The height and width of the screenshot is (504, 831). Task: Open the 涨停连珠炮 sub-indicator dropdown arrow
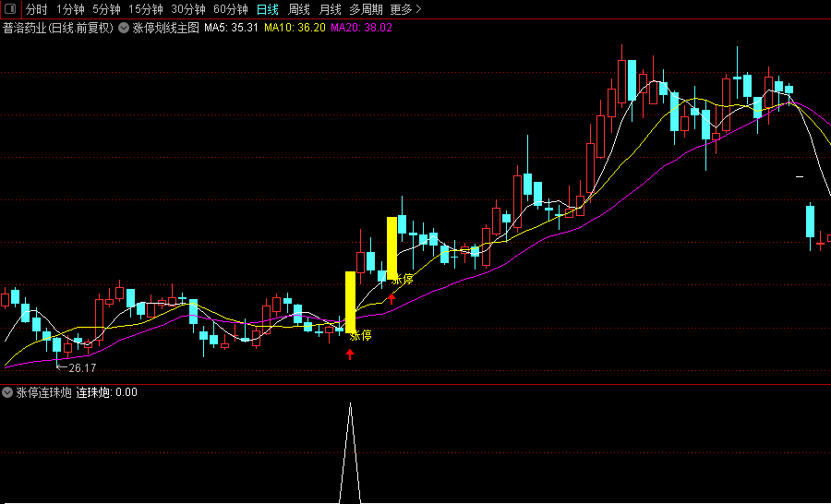(x=7, y=392)
